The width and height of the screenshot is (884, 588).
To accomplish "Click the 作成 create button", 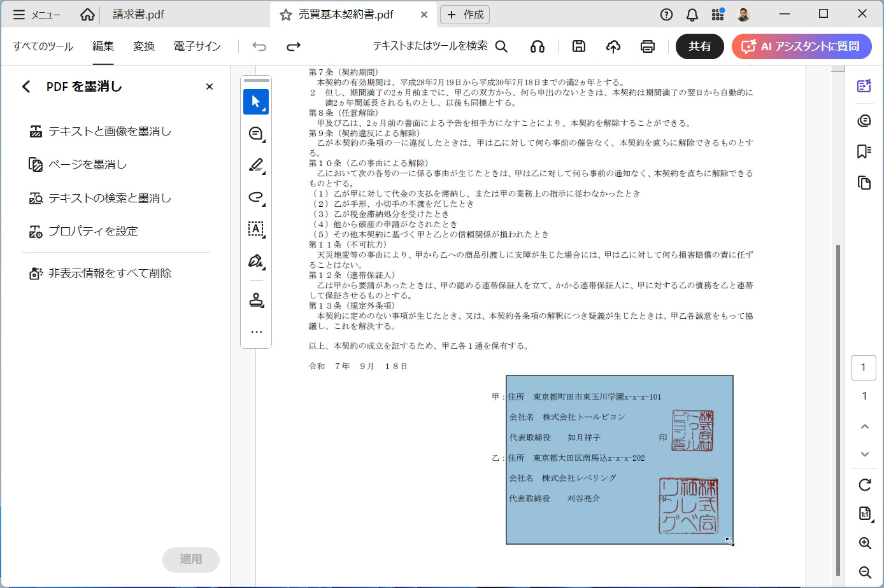I will coord(466,15).
